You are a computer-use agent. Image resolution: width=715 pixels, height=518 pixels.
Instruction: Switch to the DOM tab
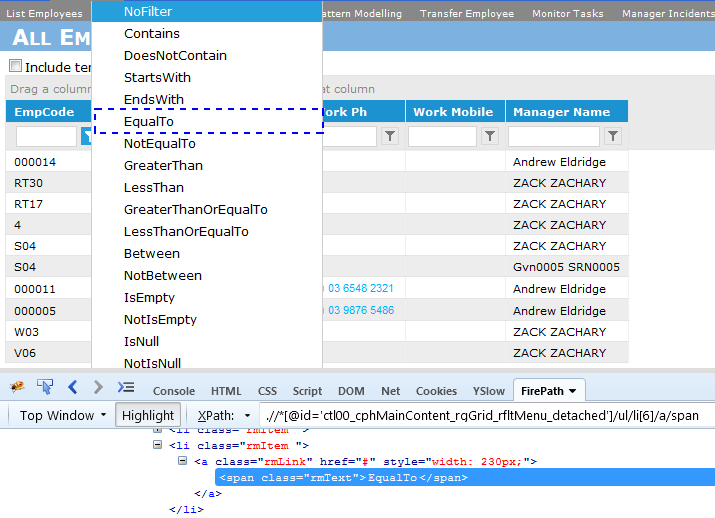click(x=351, y=391)
